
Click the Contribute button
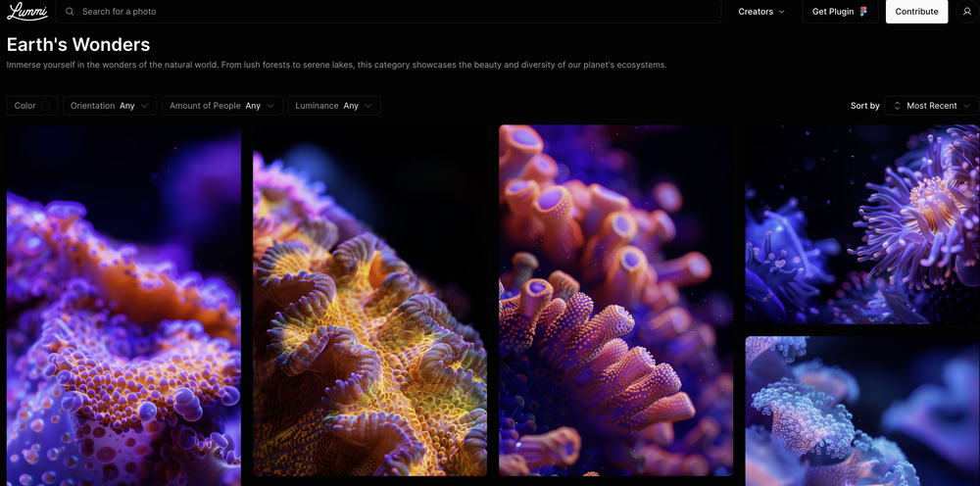(x=916, y=11)
